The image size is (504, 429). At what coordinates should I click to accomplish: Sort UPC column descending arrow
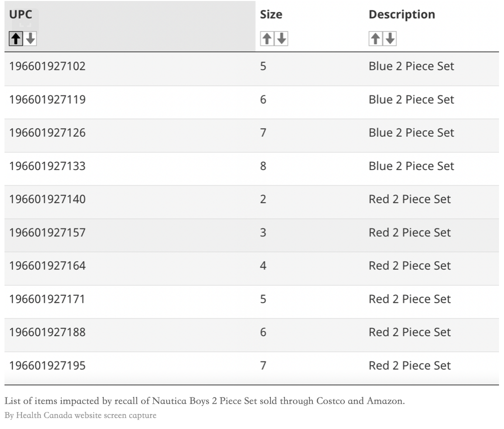tap(30, 38)
